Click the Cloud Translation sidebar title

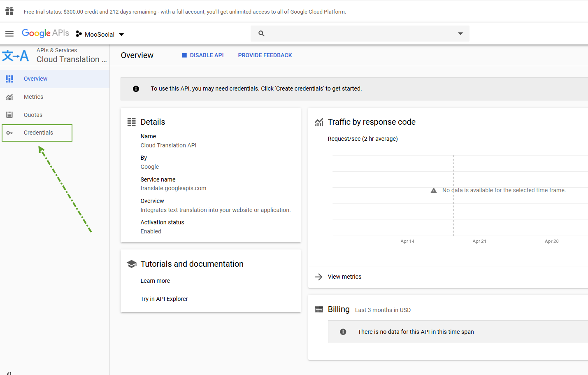point(72,59)
